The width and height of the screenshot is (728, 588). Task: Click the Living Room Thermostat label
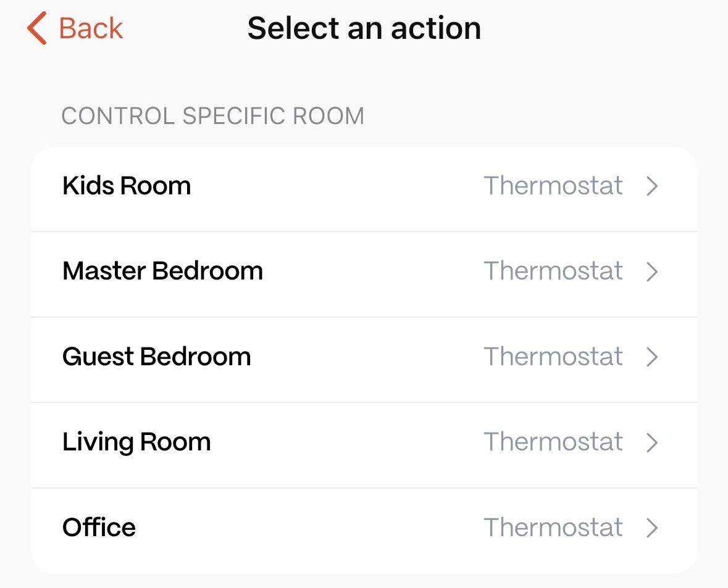click(553, 442)
